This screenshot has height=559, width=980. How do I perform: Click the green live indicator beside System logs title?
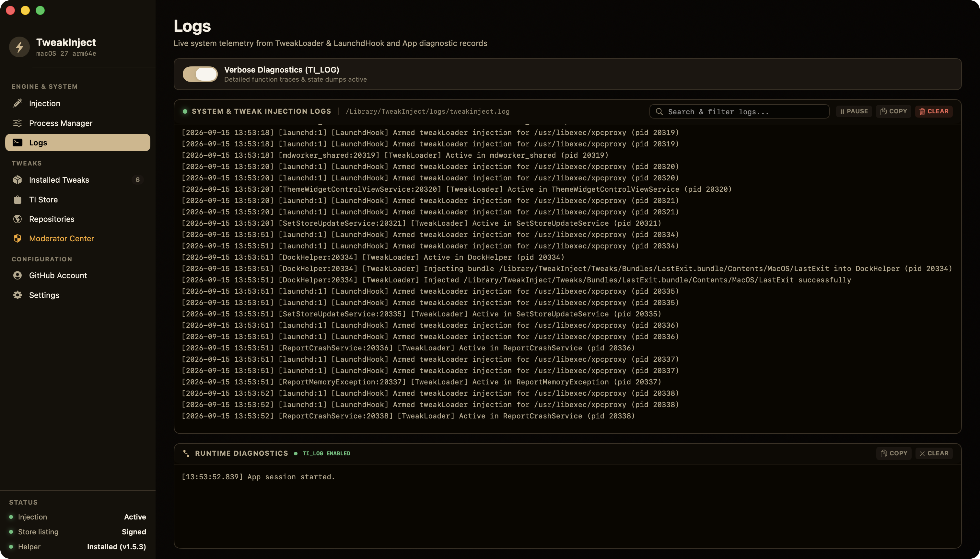185,111
